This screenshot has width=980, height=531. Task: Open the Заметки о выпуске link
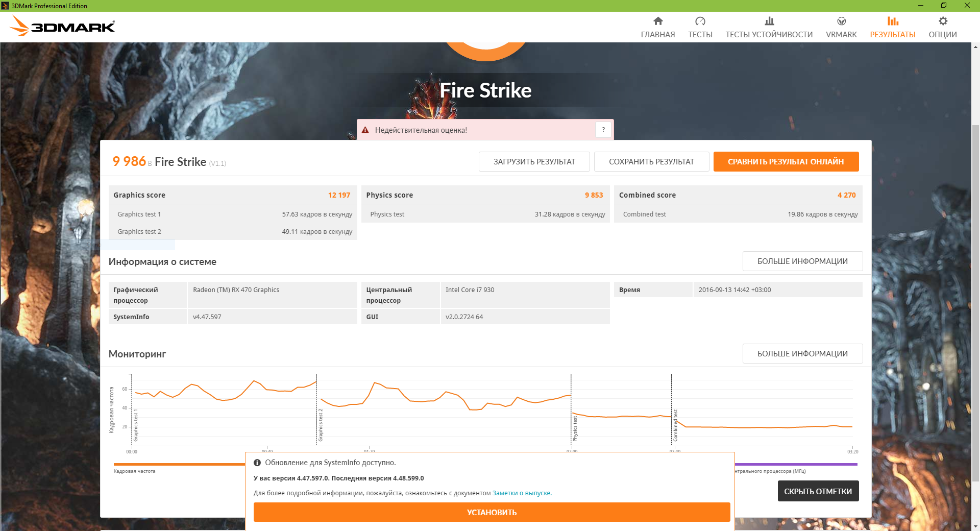coord(521,493)
